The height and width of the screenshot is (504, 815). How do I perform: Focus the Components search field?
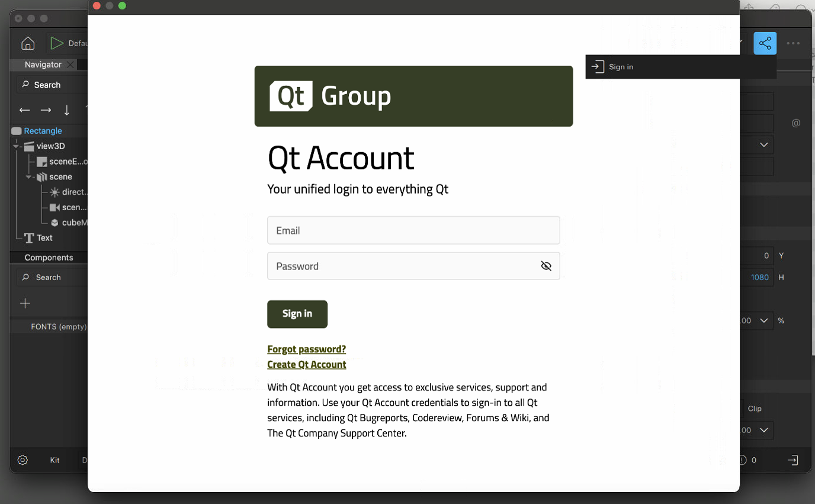(x=51, y=277)
